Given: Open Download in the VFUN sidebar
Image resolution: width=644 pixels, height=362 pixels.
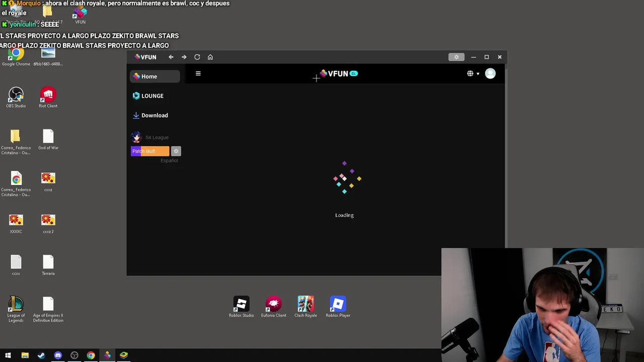Looking at the screenshot, I should (x=150, y=115).
